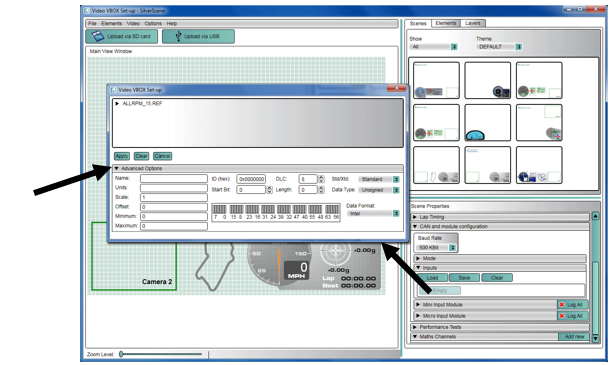Click the Name input field
The height and width of the screenshot is (365, 614).
coord(174,179)
